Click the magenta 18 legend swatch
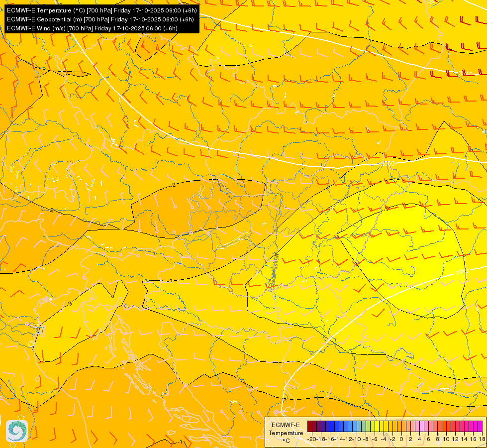Image resolution: width=487 pixels, height=448 pixels. pyautogui.click(x=480, y=426)
